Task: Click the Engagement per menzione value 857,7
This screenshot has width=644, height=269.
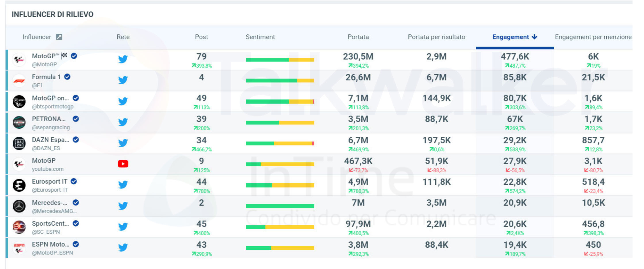Action: point(593,140)
